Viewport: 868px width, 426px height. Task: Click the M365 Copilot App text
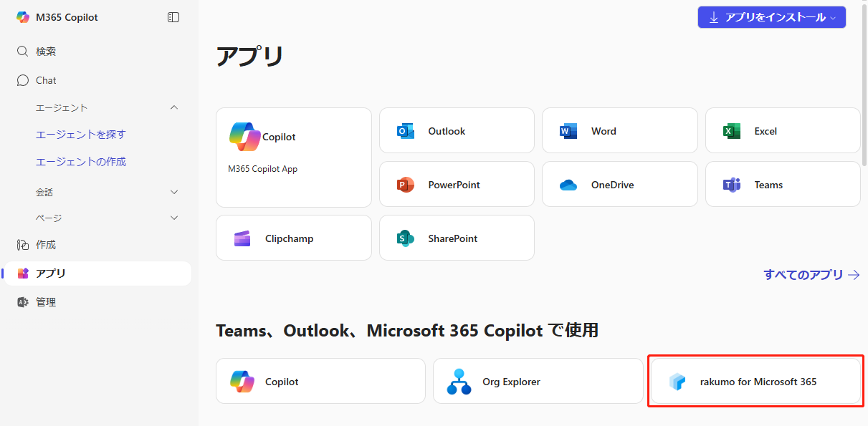coord(262,169)
